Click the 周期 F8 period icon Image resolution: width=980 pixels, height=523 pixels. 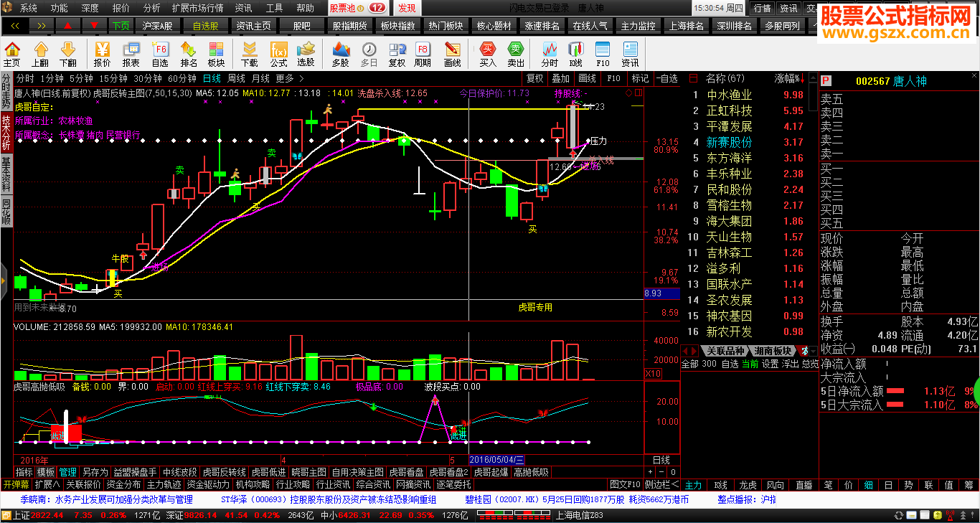(423, 54)
